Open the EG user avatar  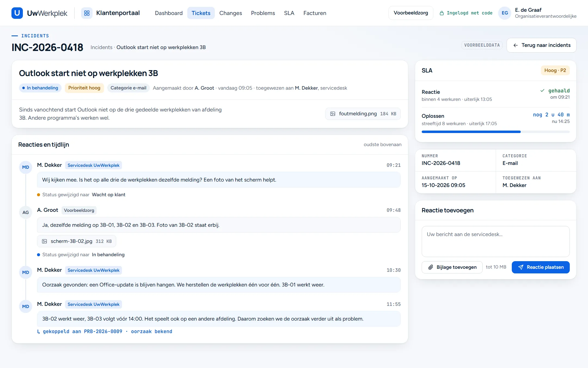point(505,13)
